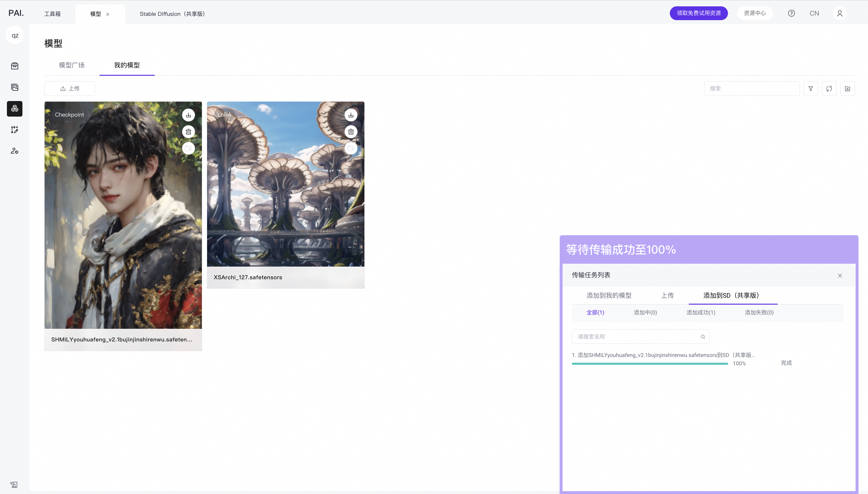Viewport: 868px width, 494px height.
Task: Select the models sidebar icon
Action: pos(15,109)
